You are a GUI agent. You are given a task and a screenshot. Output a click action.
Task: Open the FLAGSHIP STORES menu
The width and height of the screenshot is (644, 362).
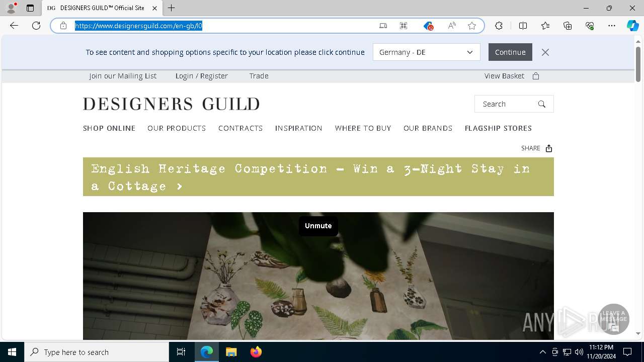(499, 128)
